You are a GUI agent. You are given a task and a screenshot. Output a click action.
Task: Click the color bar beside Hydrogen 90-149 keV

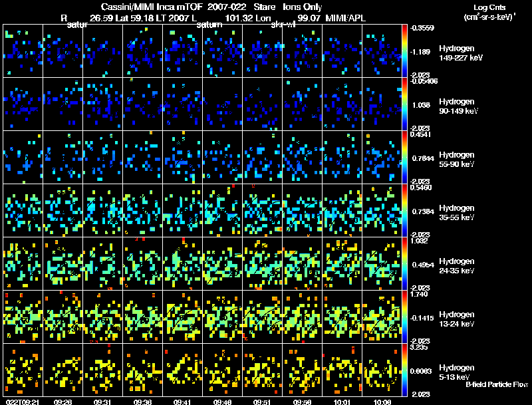pos(404,104)
